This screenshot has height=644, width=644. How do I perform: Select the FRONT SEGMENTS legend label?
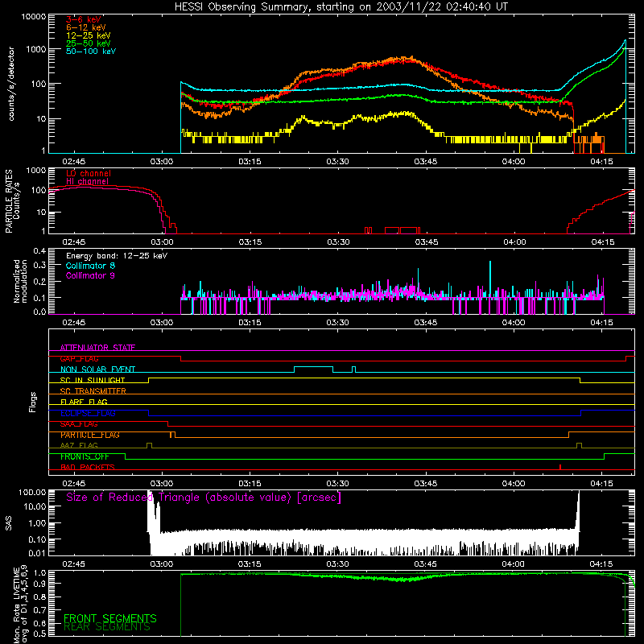(110, 618)
